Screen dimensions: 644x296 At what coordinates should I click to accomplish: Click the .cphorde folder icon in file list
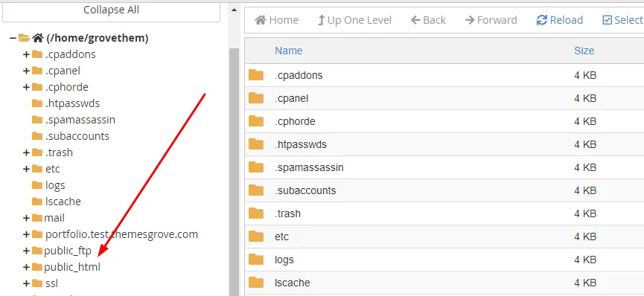(256, 121)
